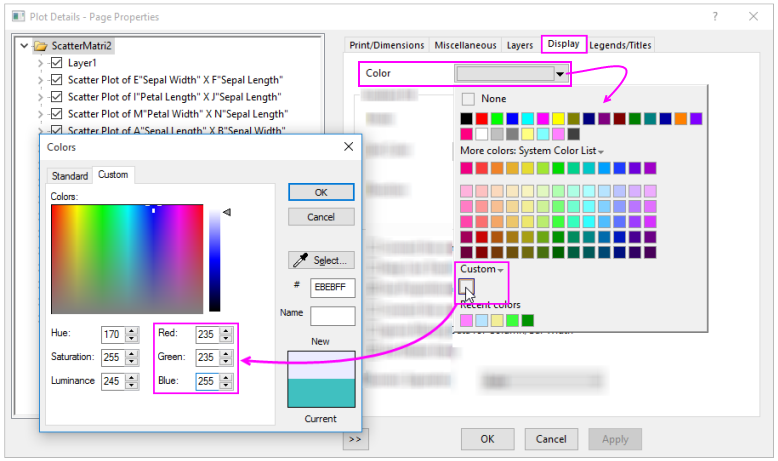
Task: Click the ScatterMatri2 folder icon
Action: 41,46
